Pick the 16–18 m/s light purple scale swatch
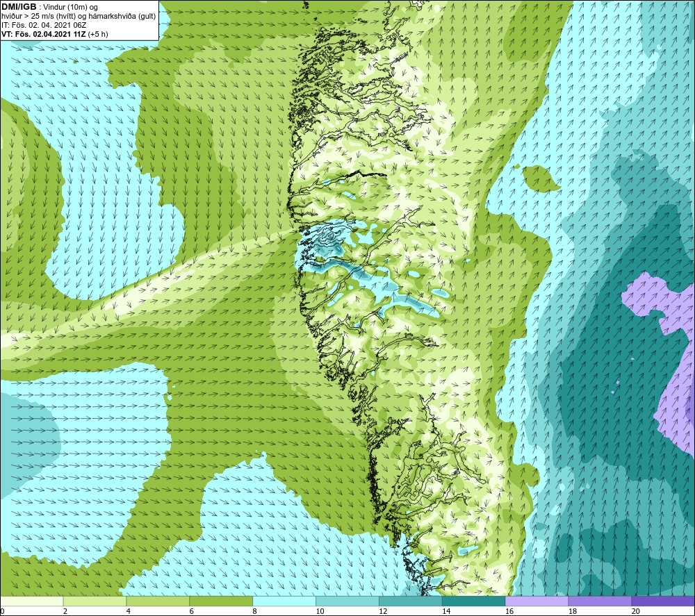Image resolution: width=695 pixels, height=616 pixels. [537, 601]
